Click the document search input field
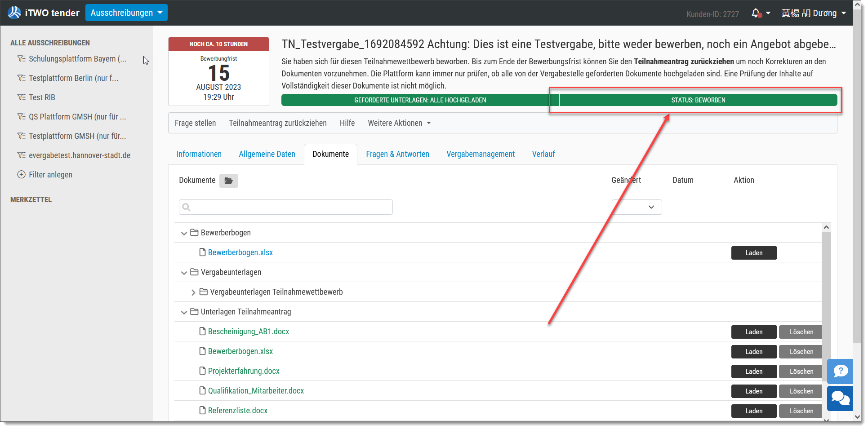This screenshot has width=868, height=429. coord(286,207)
